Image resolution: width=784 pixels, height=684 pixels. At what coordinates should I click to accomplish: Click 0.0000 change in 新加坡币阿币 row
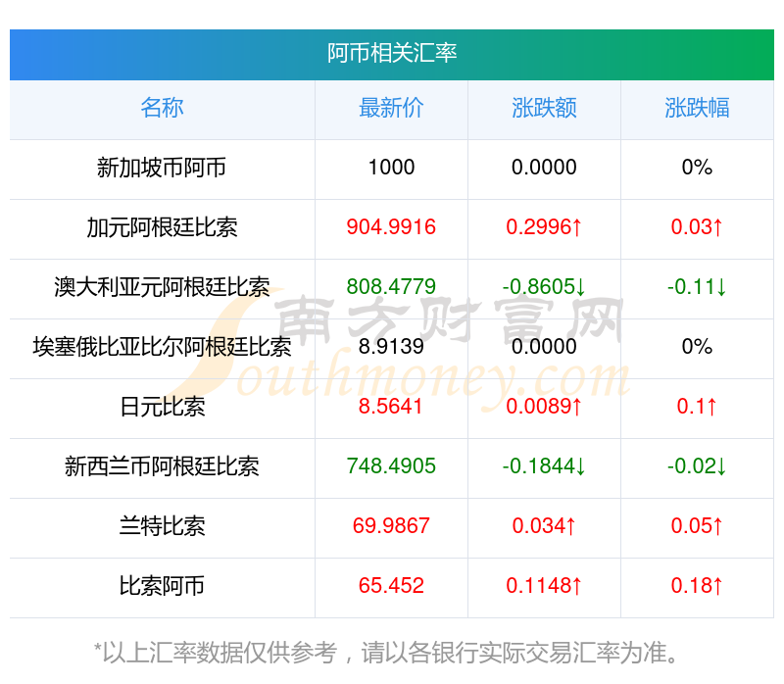(544, 168)
